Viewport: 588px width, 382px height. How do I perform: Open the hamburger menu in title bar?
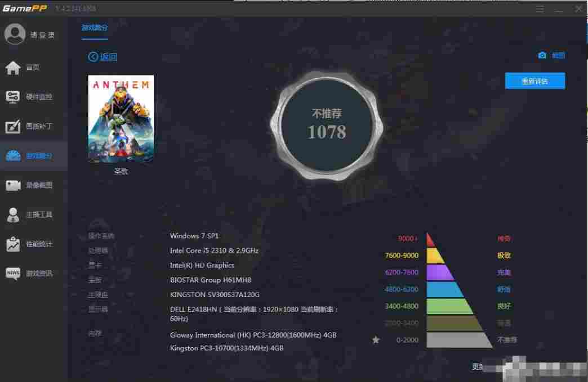pyautogui.click(x=540, y=9)
